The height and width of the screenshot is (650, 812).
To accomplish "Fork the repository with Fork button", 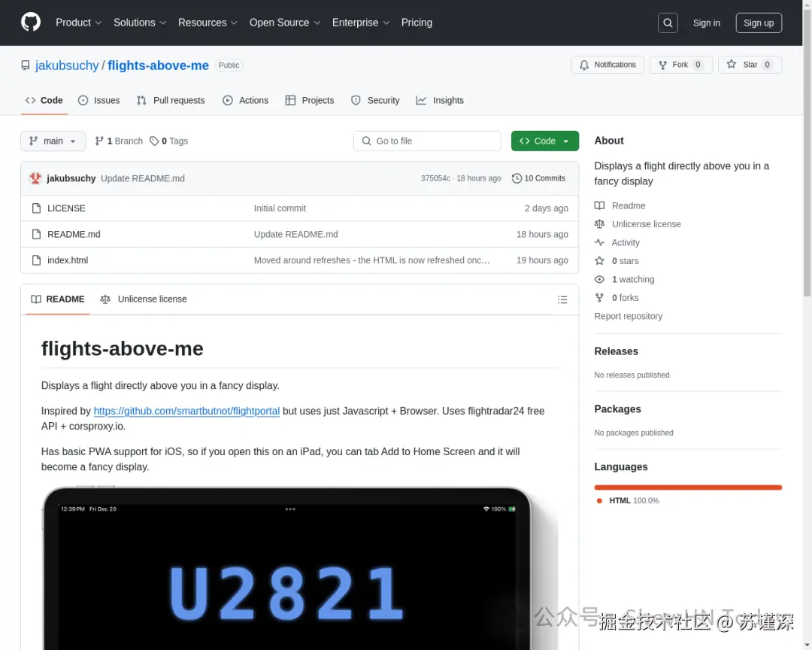I will tap(681, 65).
